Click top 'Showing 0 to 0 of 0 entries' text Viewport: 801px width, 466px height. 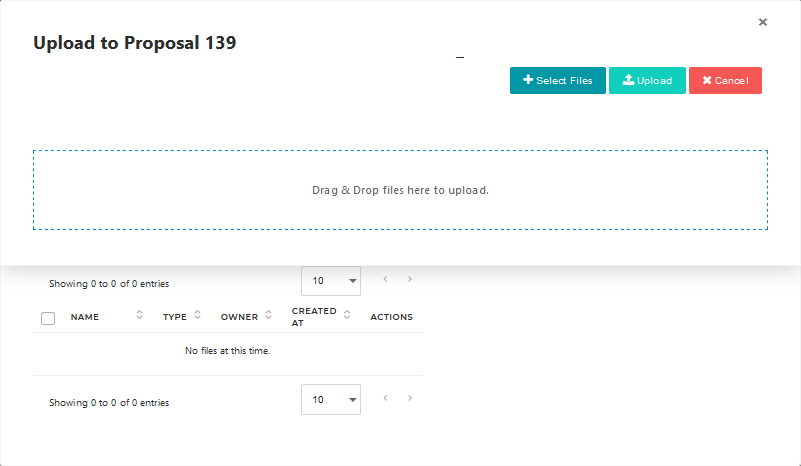109,284
